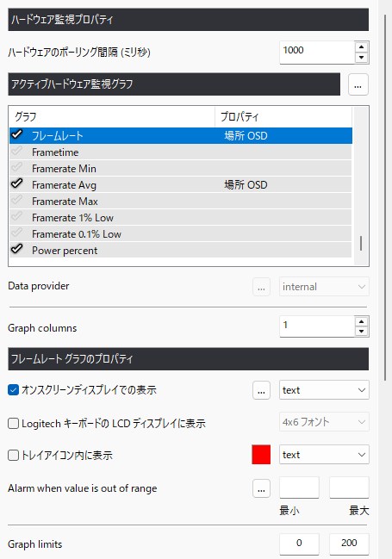Select the Framerate Avg row
This screenshot has height=559, width=392.
click(180, 184)
